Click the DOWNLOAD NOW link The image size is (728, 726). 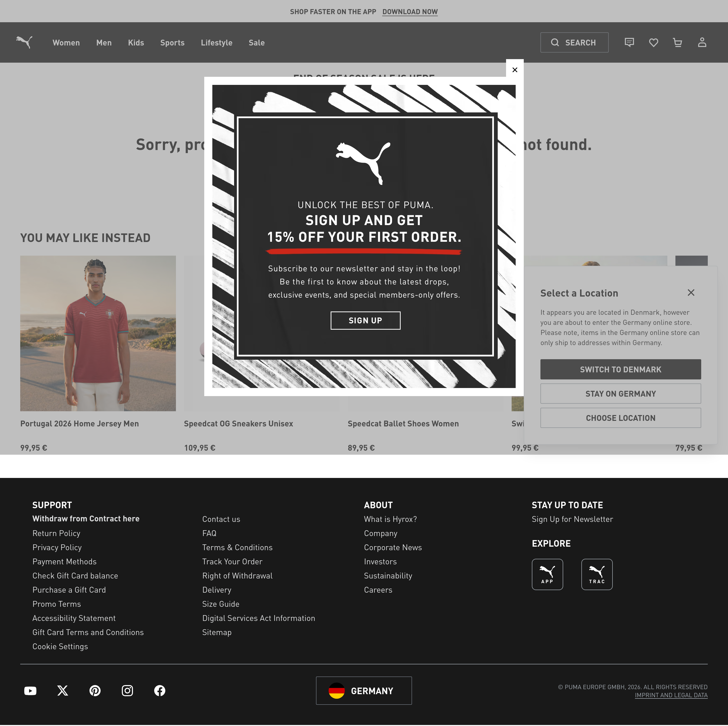pyautogui.click(x=410, y=12)
